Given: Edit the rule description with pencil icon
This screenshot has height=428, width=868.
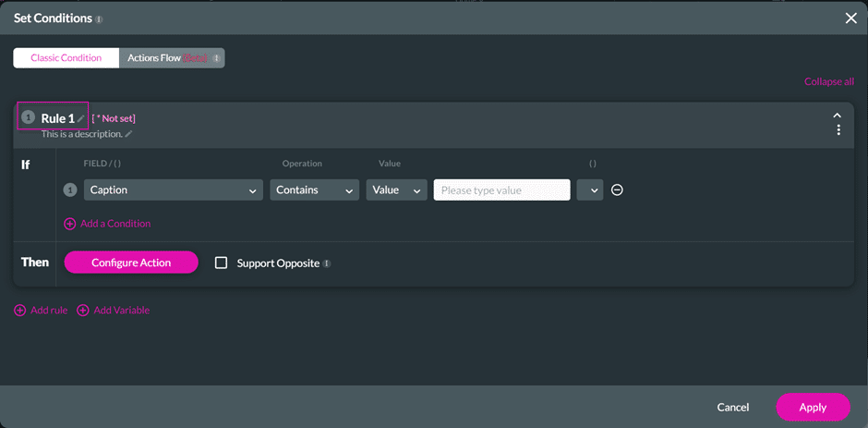Looking at the screenshot, I should [x=129, y=134].
